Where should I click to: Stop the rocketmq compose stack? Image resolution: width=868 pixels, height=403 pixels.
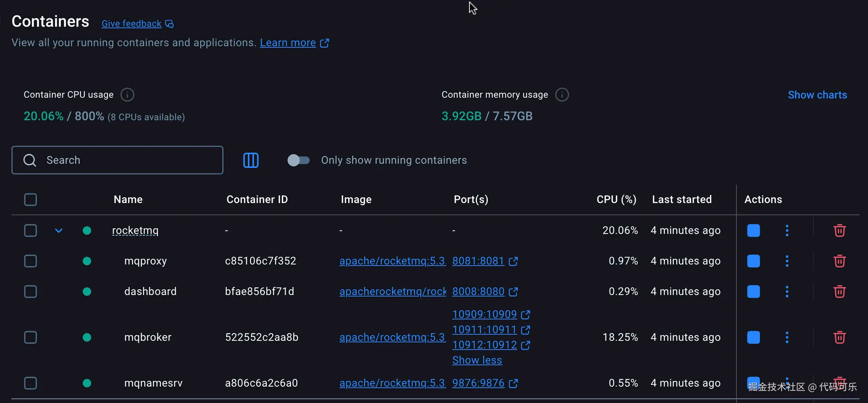753,231
